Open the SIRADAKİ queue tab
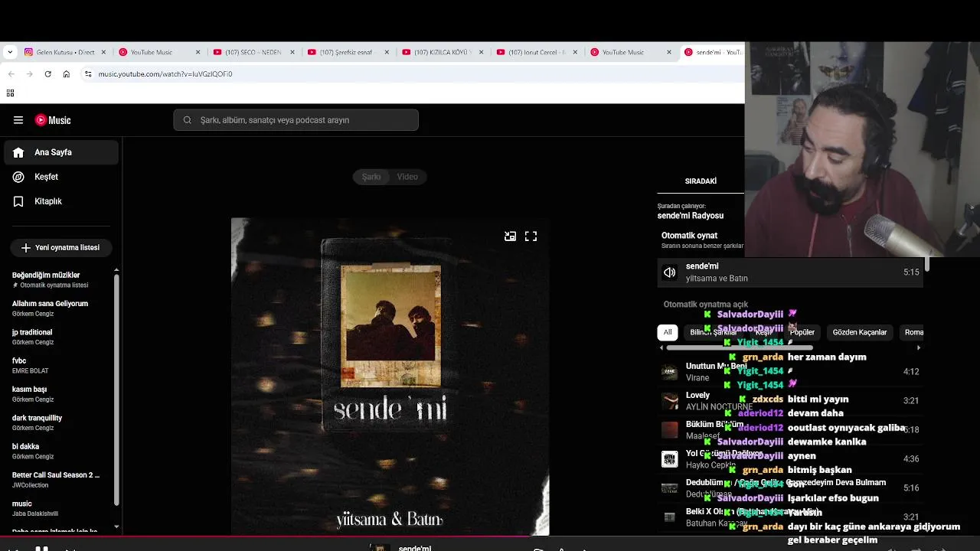This screenshot has height=551, width=980. [701, 181]
